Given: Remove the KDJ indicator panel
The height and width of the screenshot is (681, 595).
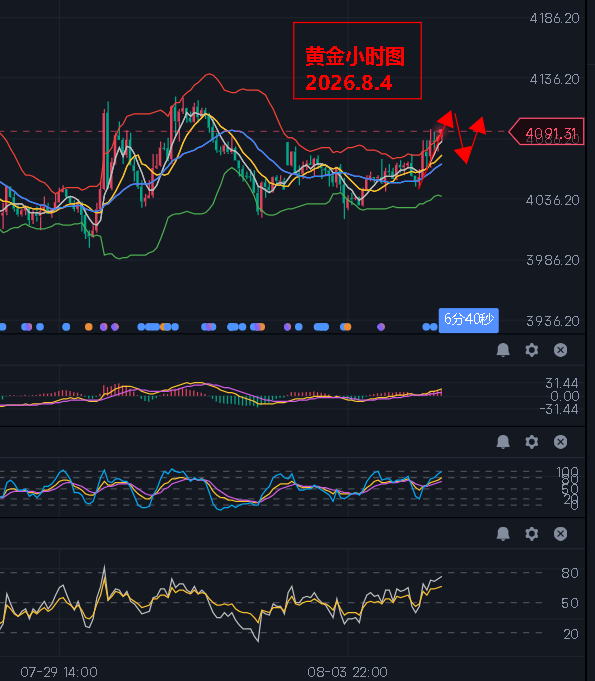Looking at the screenshot, I should [560, 442].
